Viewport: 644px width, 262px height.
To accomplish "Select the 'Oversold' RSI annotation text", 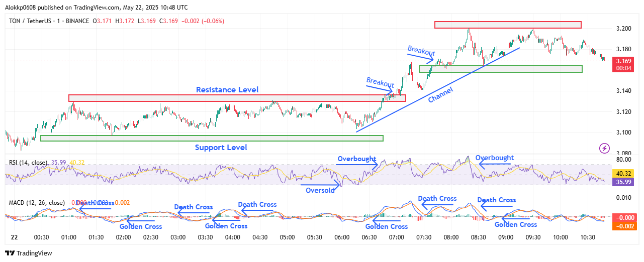I will coord(320,190).
